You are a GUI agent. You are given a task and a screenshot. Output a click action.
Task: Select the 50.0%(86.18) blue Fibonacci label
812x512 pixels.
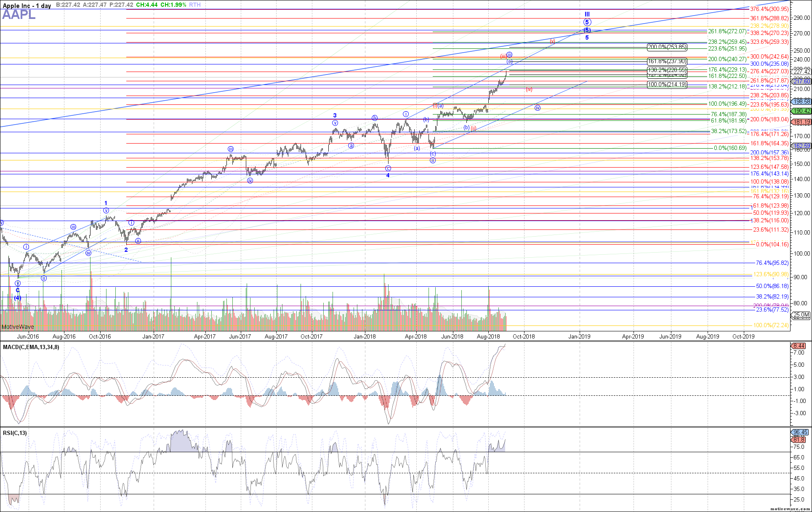pyautogui.click(x=772, y=286)
